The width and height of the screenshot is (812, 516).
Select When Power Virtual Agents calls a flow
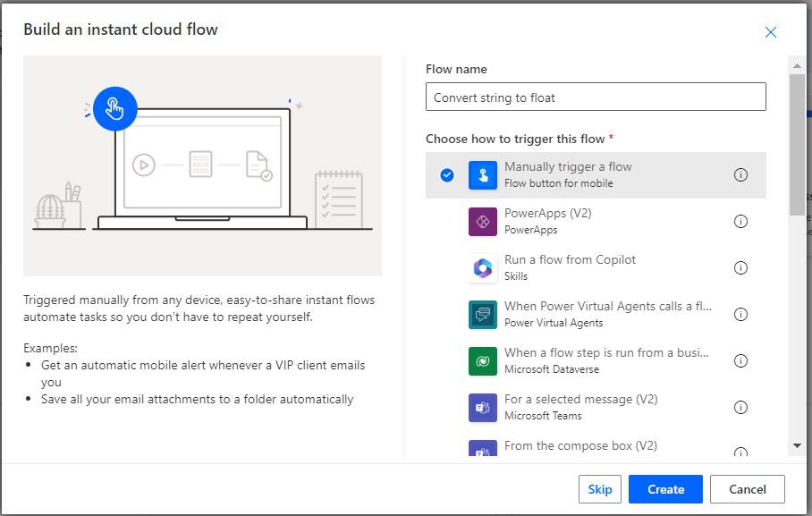(x=608, y=307)
